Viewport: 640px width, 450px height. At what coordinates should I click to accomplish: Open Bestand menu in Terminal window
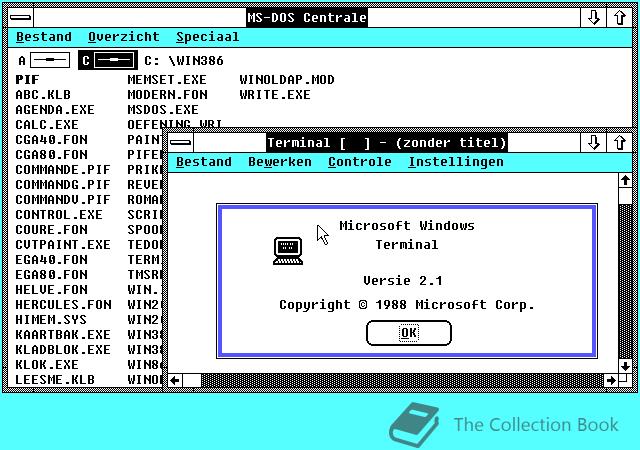204,162
